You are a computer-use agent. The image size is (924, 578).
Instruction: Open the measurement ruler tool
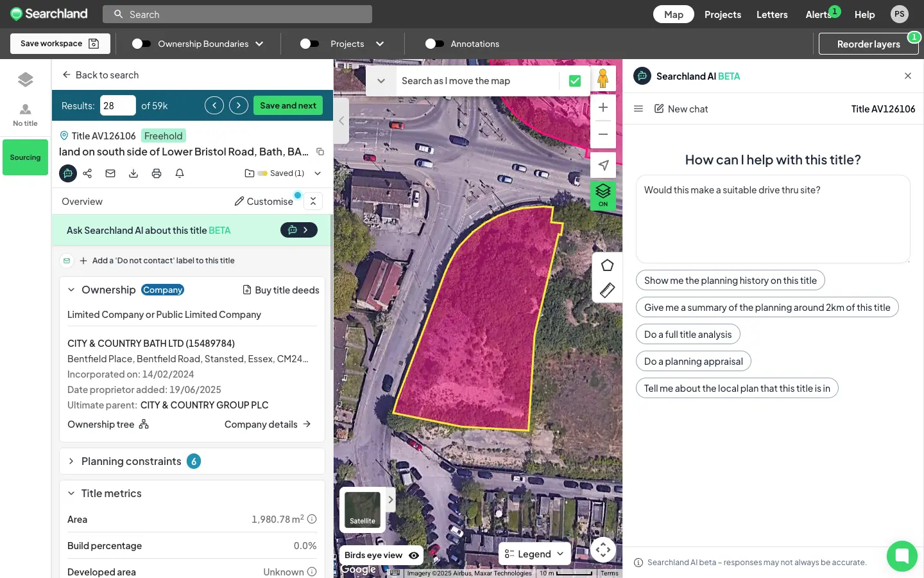(x=607, y=290)
